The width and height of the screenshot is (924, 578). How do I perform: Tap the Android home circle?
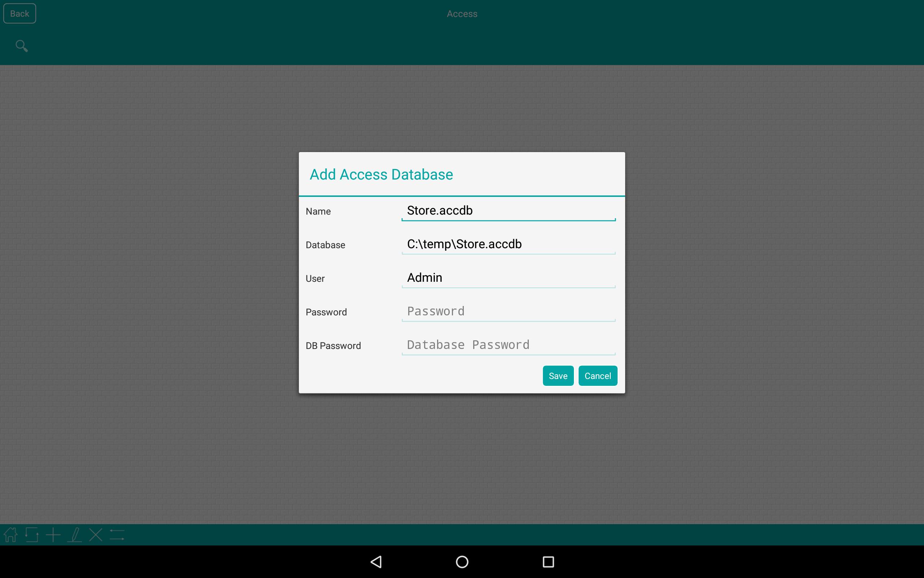pos(462,561)
